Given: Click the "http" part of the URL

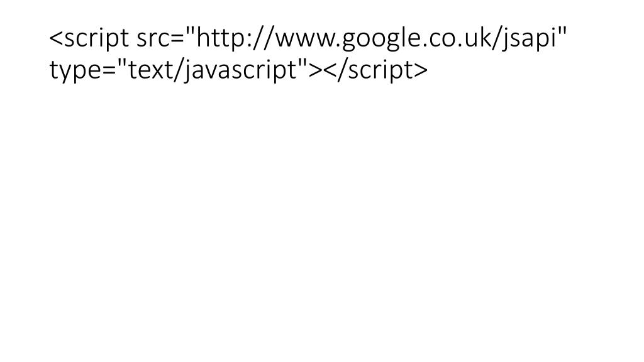Looking at the screenshot, I should (x=223, y=37).
